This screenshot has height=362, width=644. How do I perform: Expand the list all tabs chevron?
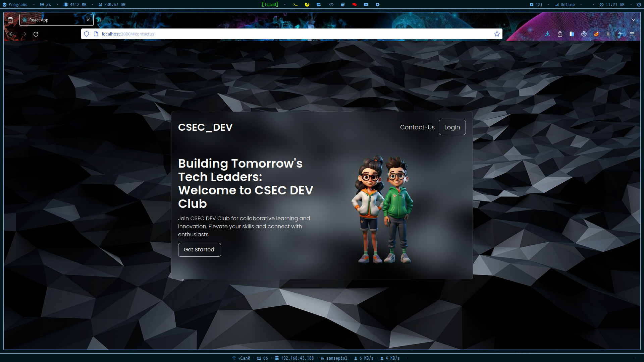[634, 20]
